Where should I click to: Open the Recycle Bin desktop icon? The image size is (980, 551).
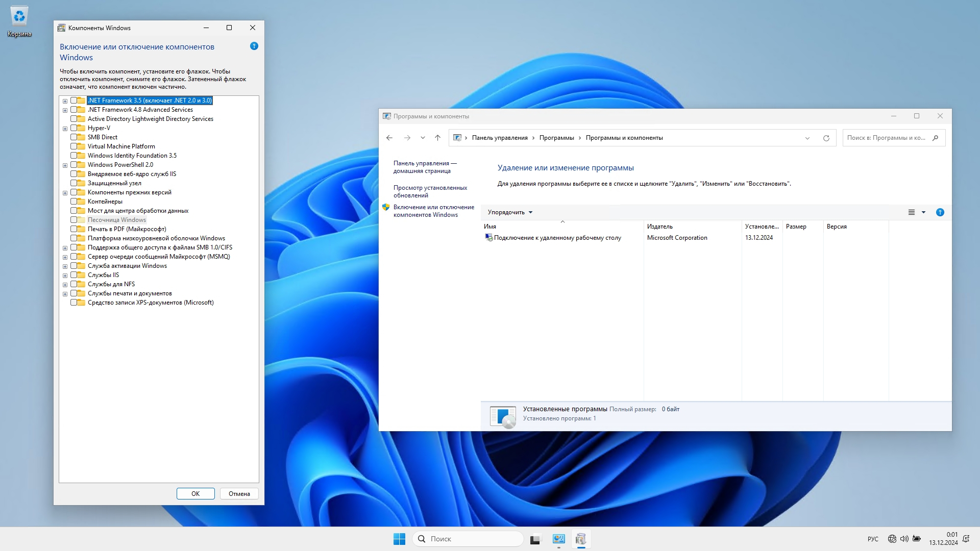tap(19, 22)
